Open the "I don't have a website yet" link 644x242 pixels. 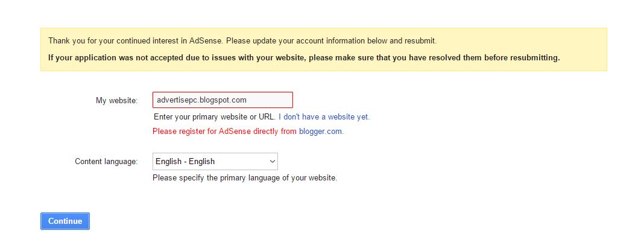pyautogui.click(x=324, y=116)
